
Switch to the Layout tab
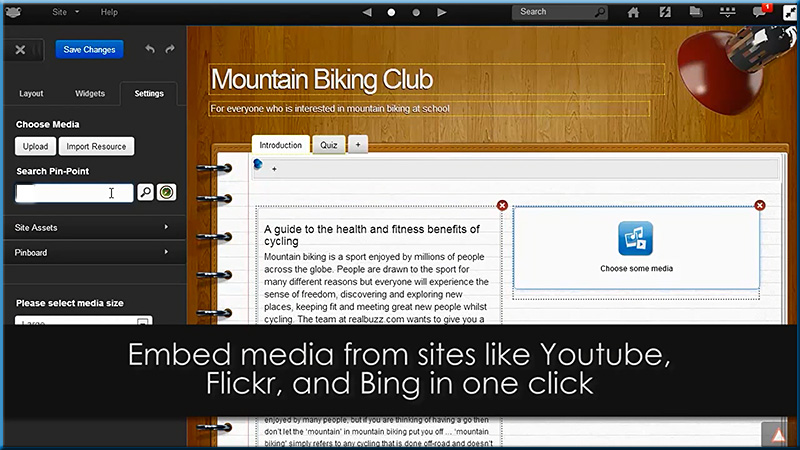pyautogui.click(x=31, y=93)
